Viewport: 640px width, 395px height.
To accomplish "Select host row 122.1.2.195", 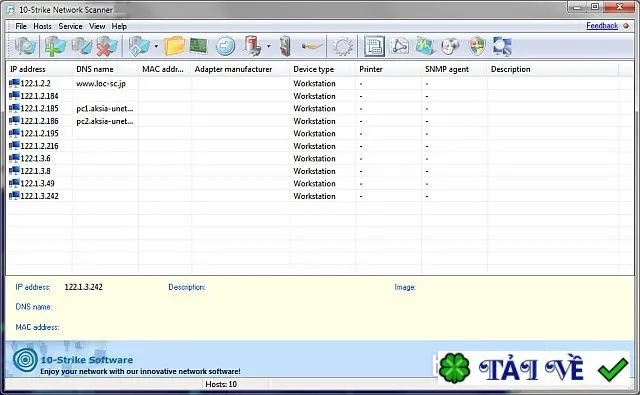I will pos(320,133).
